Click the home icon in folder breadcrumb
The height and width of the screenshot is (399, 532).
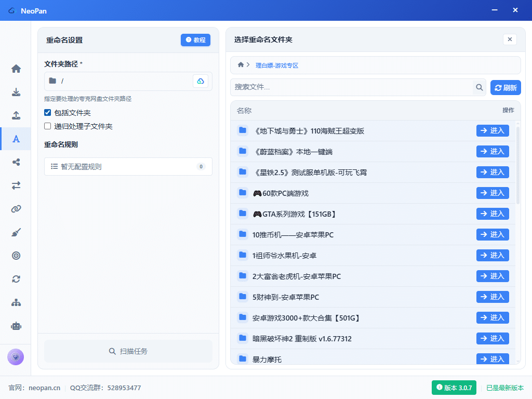coord(241,65)
